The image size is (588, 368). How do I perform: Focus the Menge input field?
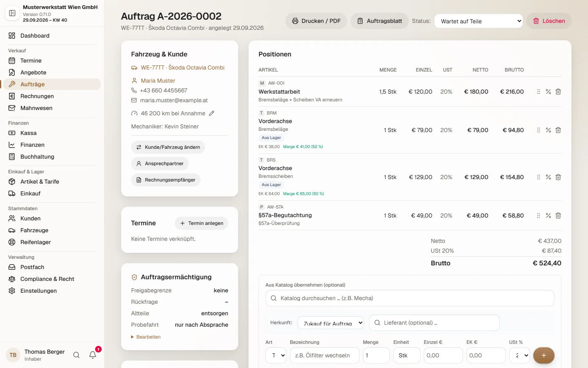[x=376, y=355]
